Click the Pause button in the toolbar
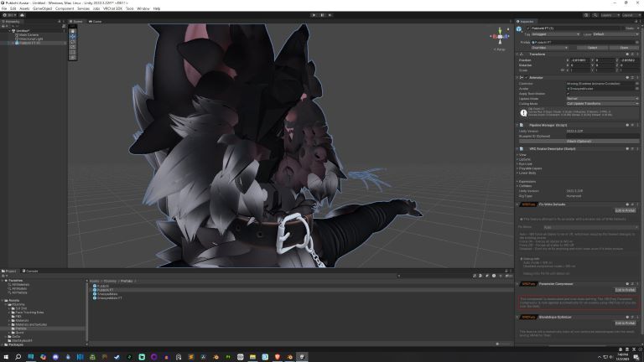644x362 pixels. pyautogui.click(x=322, y=15)
